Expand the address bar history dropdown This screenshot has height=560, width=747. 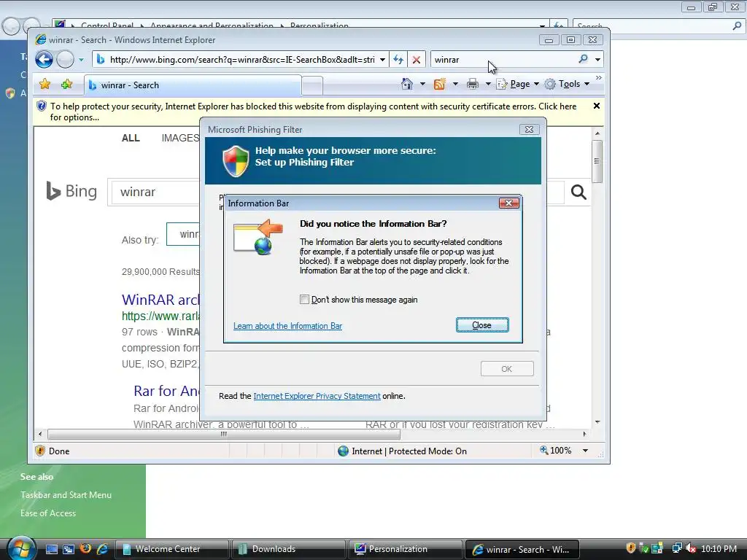click(382, 60)
